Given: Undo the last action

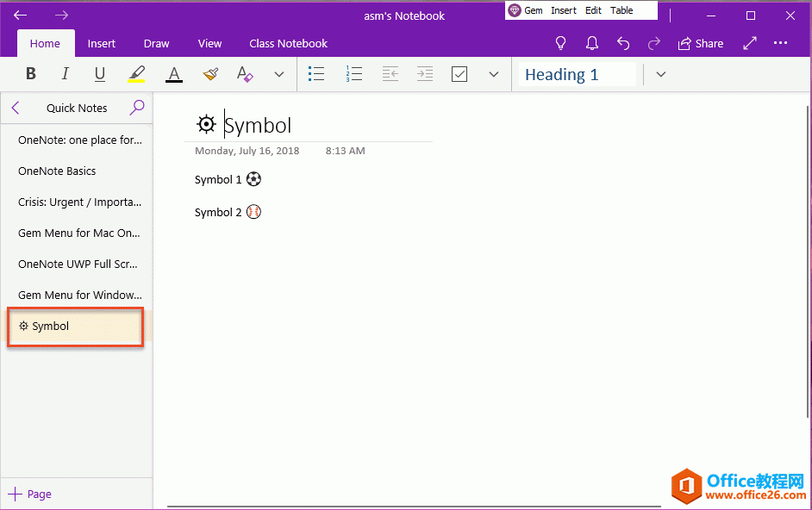Looking at the screenshot, I should click(x=622, y=43).
